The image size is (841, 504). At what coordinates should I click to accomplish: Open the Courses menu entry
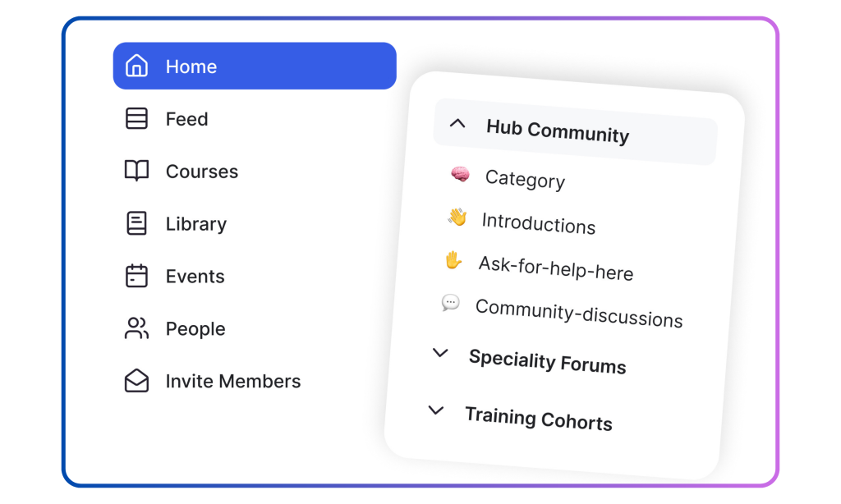tap(202, 171)
